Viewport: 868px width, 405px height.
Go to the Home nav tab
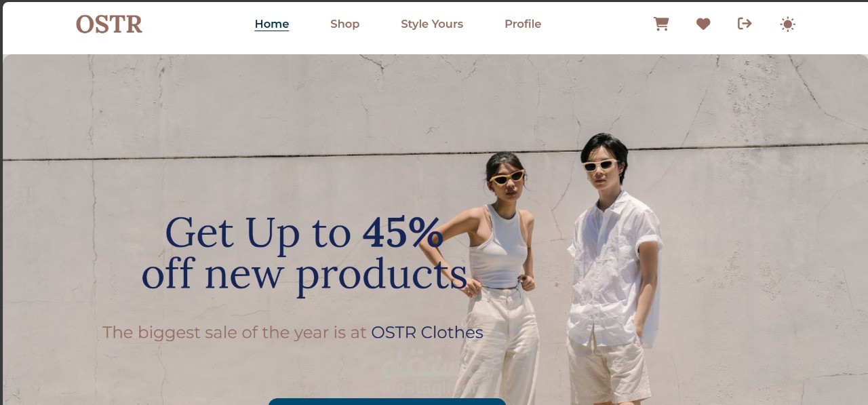coord(272,24)
